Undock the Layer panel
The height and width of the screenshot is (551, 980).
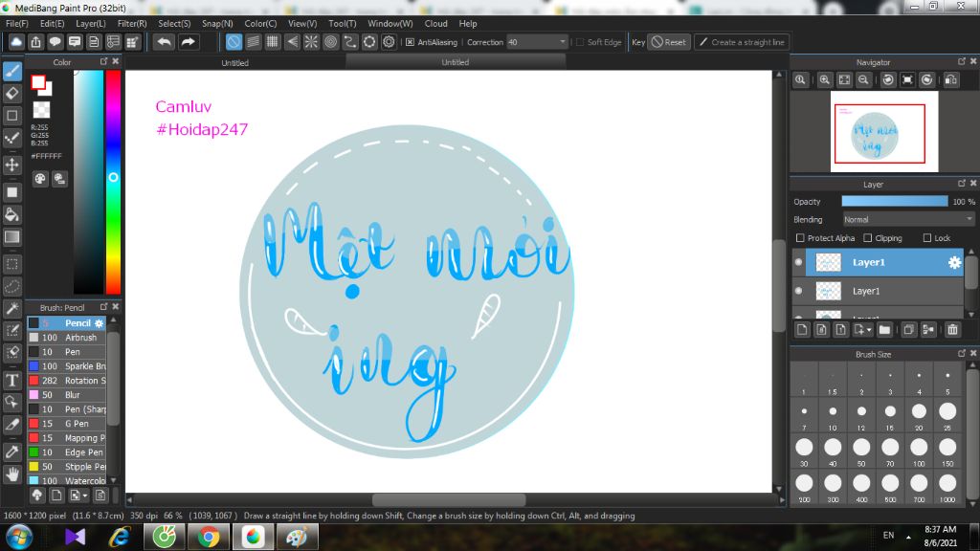pyautogui.click(x=961, y=183)
